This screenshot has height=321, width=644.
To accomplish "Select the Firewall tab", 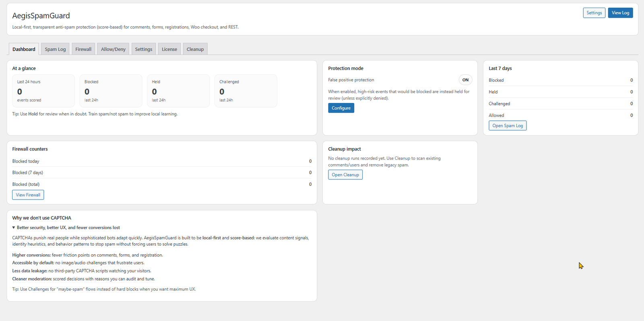I will [x=83, y=49].
